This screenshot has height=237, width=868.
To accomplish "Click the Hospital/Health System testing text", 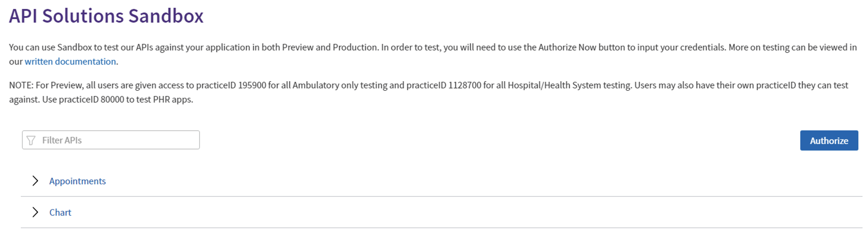I will click(569, 85).
